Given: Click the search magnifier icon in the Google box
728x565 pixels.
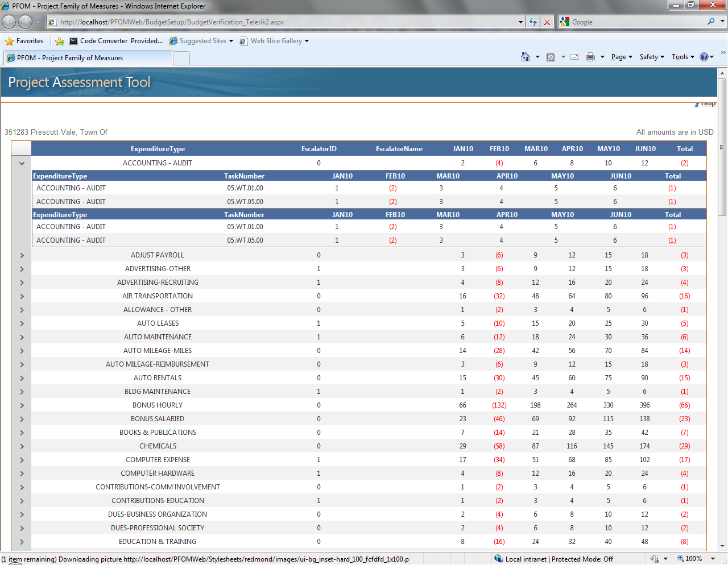Looking at the screenshot, I should pyautogui.click(x=711, y=22).
